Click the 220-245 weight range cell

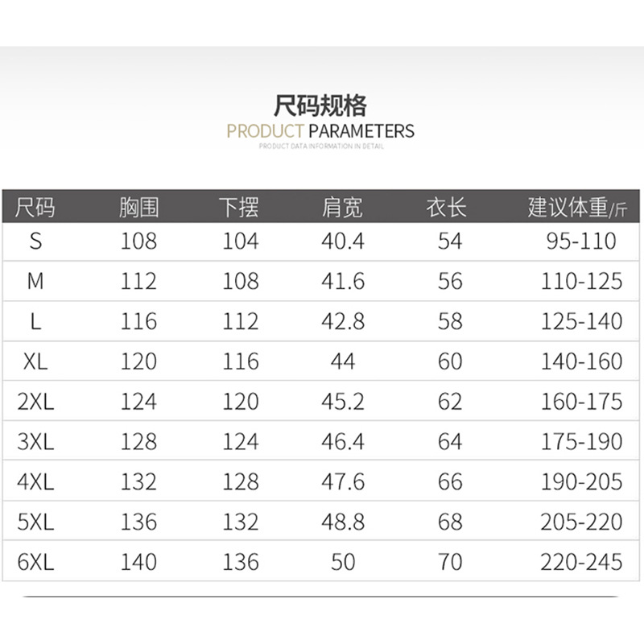(x=581, y=562)
